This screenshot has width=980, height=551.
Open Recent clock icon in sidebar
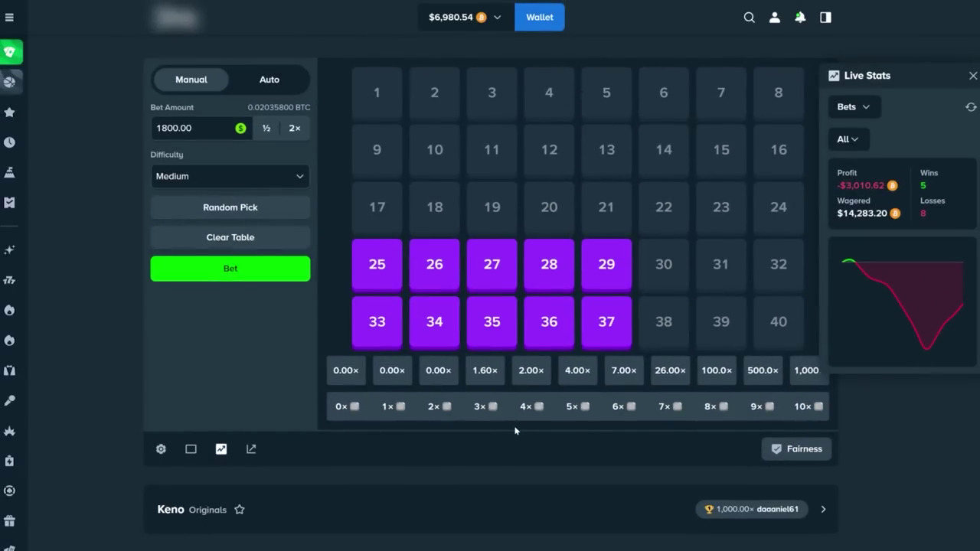pos(9,142)
